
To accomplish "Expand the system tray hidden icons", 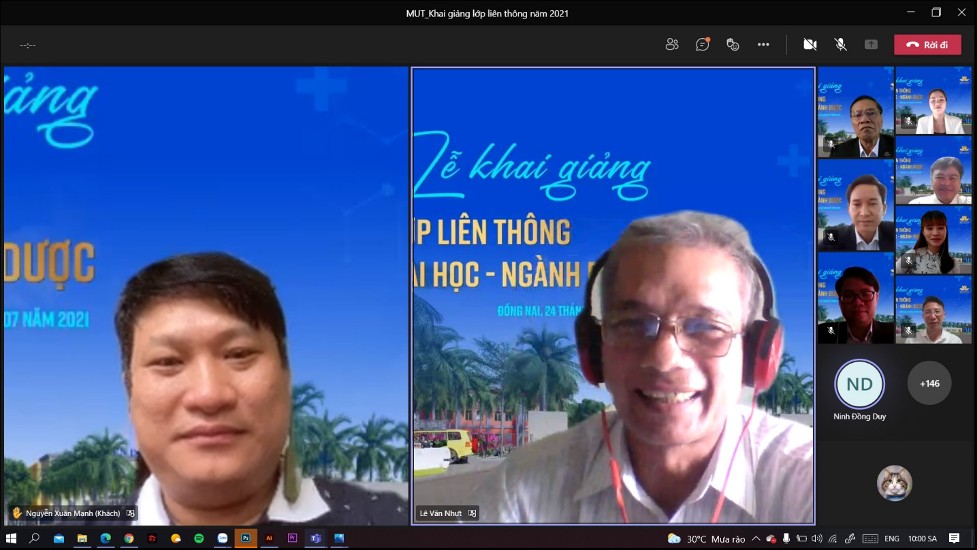I will point(755,539).
